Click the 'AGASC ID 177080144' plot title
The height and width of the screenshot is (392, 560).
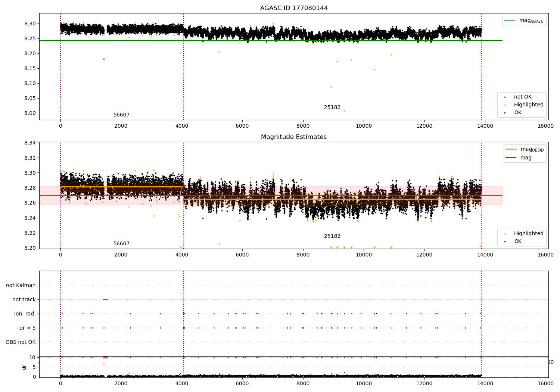294,8
